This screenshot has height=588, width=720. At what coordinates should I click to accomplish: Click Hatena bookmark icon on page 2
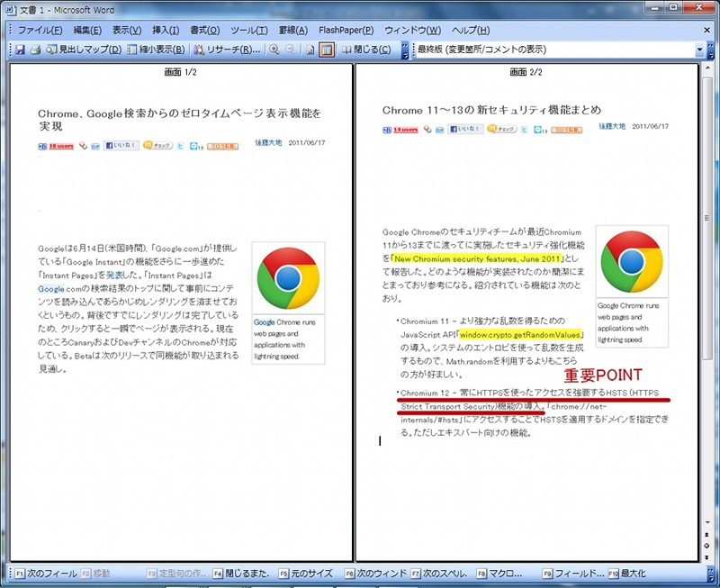387,130
